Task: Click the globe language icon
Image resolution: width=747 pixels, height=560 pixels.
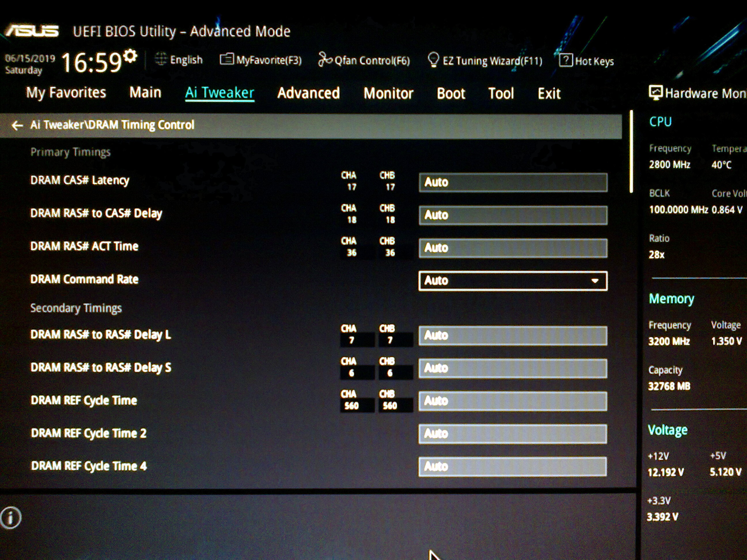Action: coord(161,59)
